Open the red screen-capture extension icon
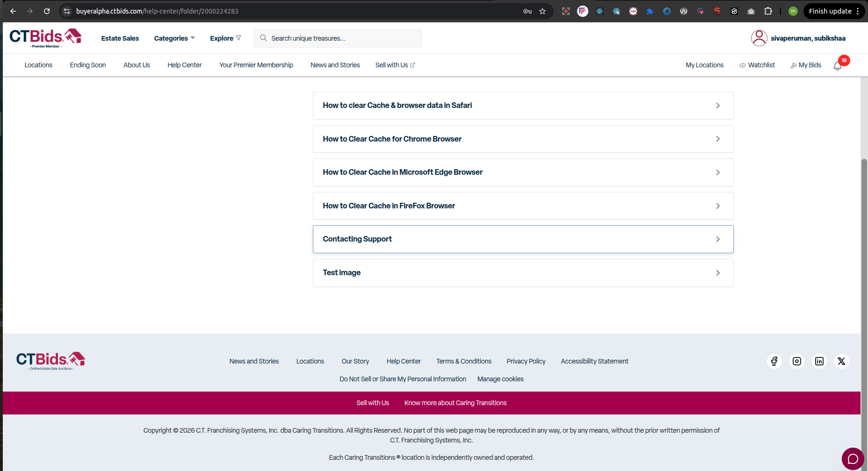Image resolution: width=868 pixels, height=471 pixels. (x=566, y=11)
